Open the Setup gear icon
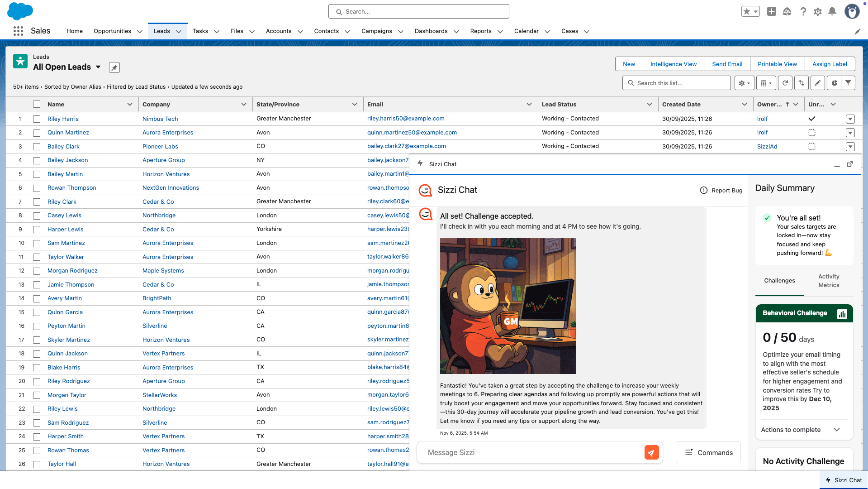The height and width of the screenshot is (489, 868). pyautogui.click(x=817, y=12)
